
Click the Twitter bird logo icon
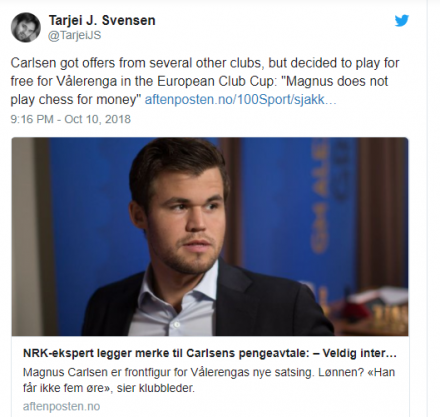click(401, 21)
